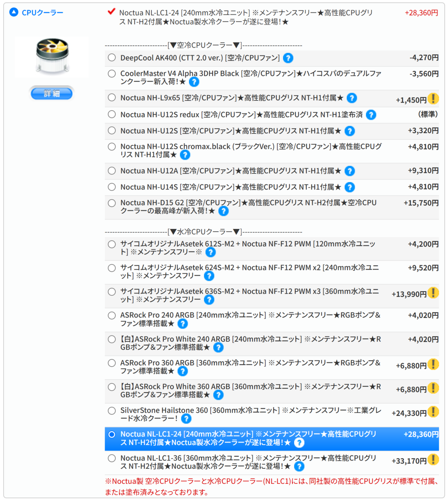Open help icon for ASRock Pro 360 ARGB
Screen dimensions: 448x500
(183, 371)
